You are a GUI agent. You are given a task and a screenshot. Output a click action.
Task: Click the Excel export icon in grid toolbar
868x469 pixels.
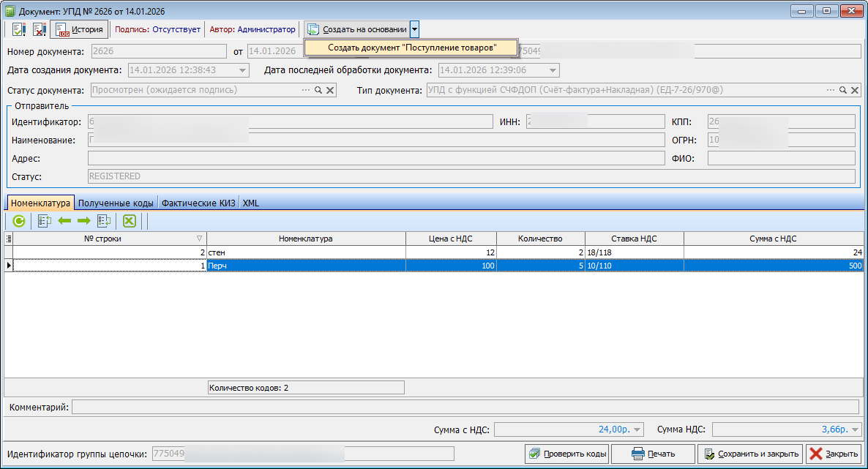pyautogui.click(x=129, y=220)
